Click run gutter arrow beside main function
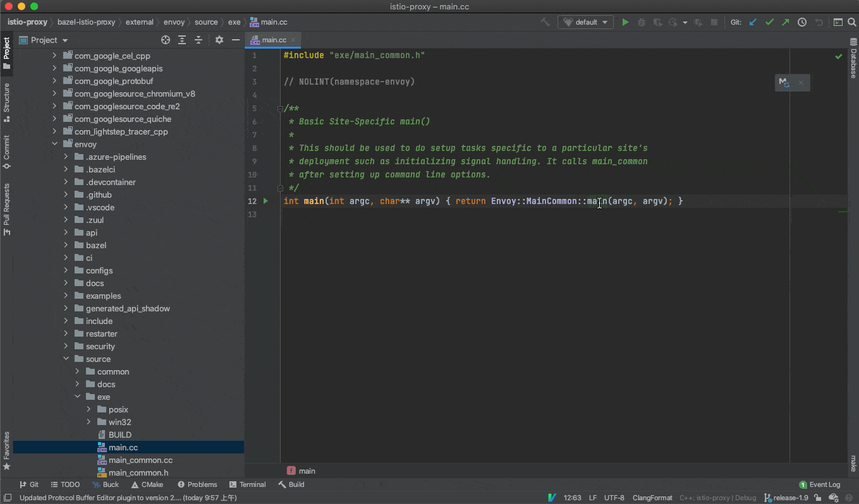The width and height of the screenshot is (859, 504). coord(265,201)
